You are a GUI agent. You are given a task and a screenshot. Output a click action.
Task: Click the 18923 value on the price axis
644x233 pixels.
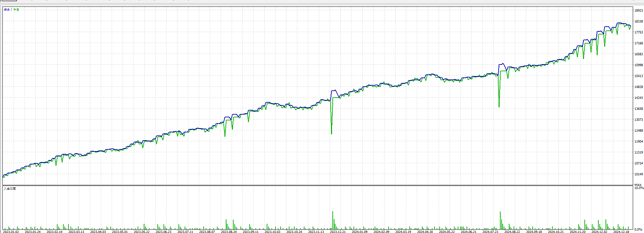639,11
